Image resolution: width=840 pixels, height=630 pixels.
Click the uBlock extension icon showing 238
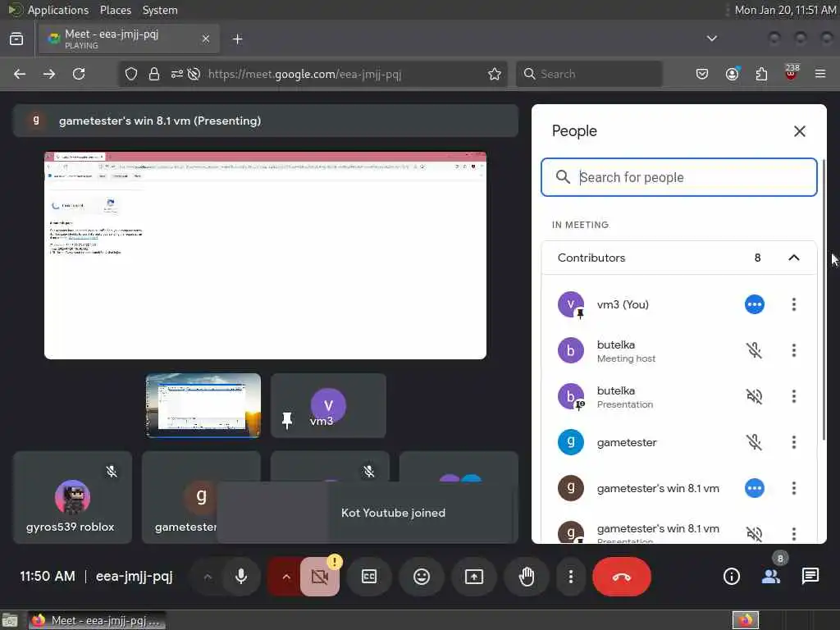pyautogui.click(x=792, y=73)
